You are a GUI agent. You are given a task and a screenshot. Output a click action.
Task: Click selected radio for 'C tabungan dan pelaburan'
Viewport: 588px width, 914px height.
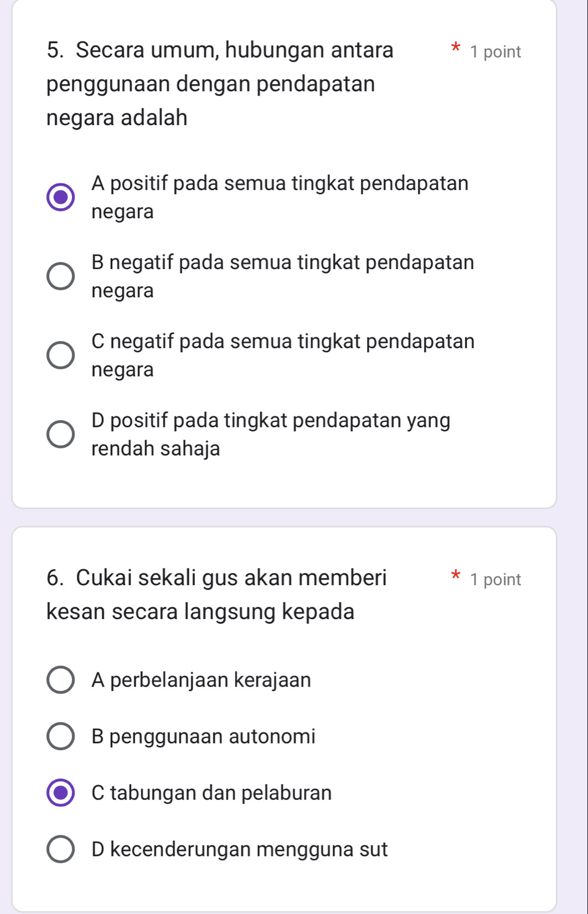(x=60, y=793)
